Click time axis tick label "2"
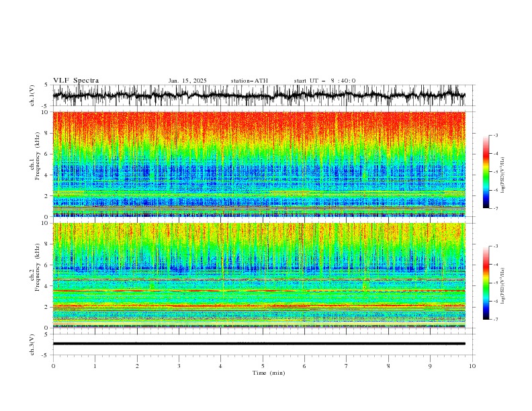Viewport: 532px width, 411px height. 137,366
